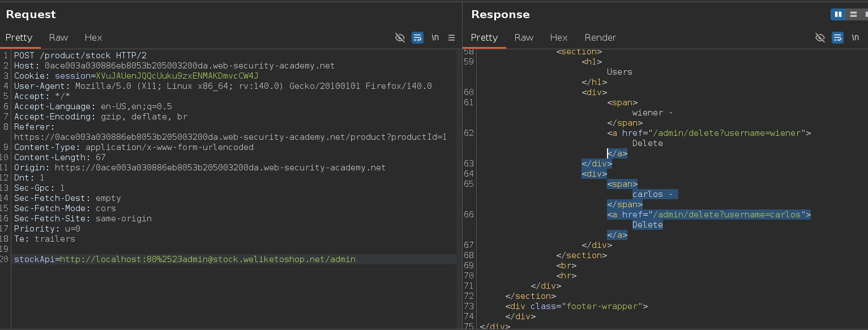Toggle Response hide non-printable characters eye icon
Image resolution: width=868 pixels, height=330 pixels.
[x=820, y=37]
